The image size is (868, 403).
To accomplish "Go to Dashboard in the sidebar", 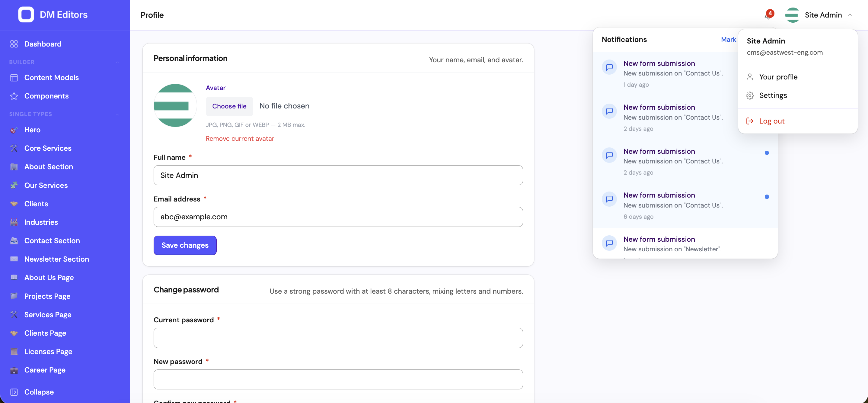I will [x=65, y=44].
